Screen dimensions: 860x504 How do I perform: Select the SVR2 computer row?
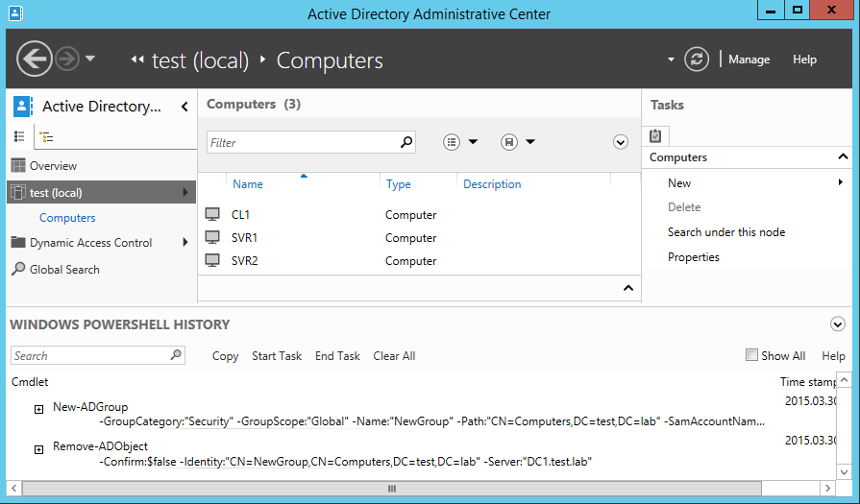point(419,261)
